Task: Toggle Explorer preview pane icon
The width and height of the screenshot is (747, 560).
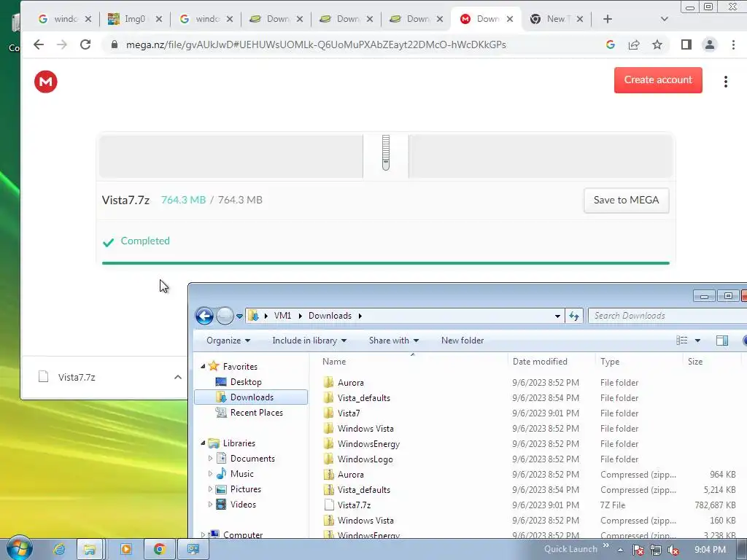Action: [x=722, y=341]
